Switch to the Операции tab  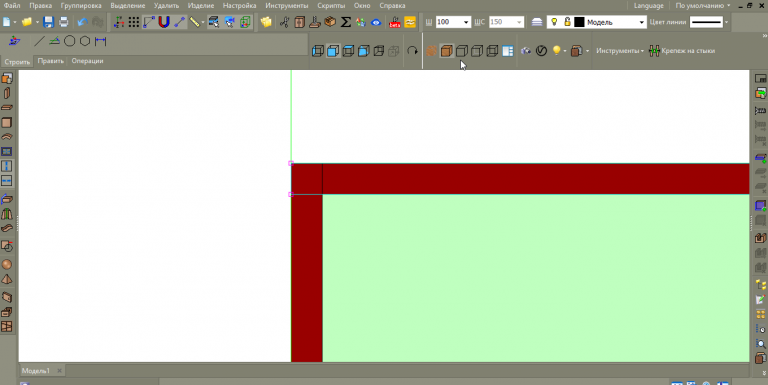pos(87,61)
